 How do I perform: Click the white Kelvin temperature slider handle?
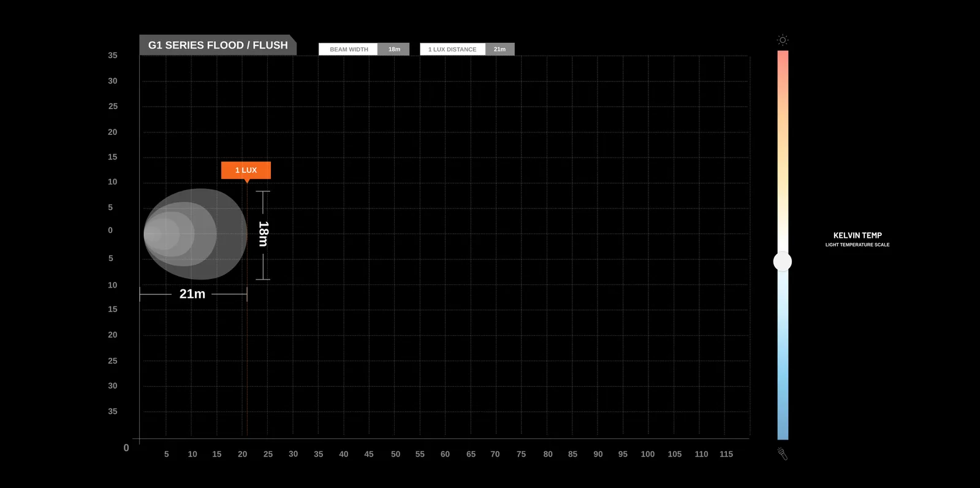click(783, 262)
